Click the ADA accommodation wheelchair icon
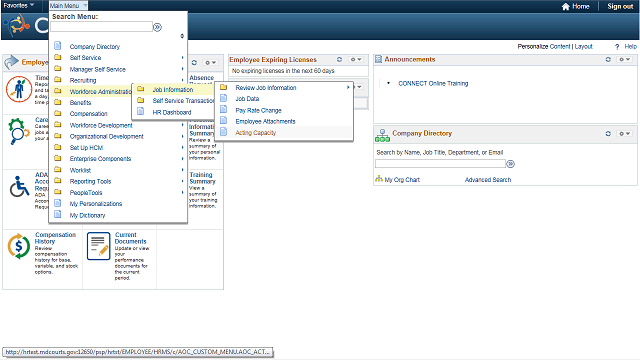Image resolution: width=640 pixels, height=360 pixels. click(x=19, y=187)
